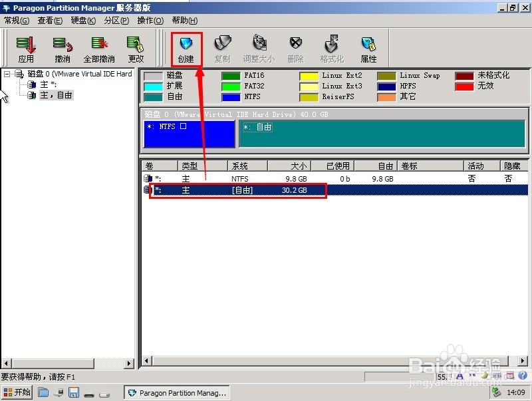Open the 查看(E) menu
The width and height of the screenshot is (532, 401).
pos(50,21)
